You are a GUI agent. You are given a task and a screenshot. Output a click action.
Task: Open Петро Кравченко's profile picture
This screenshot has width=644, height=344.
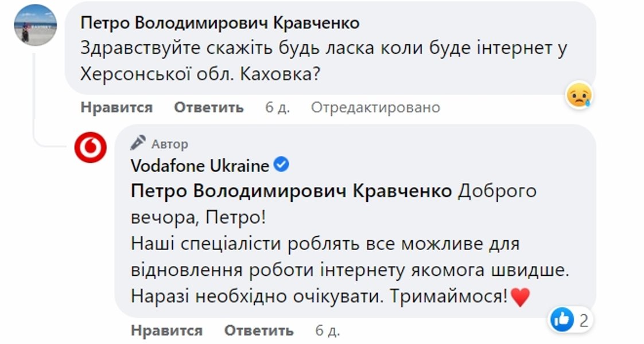35,25
